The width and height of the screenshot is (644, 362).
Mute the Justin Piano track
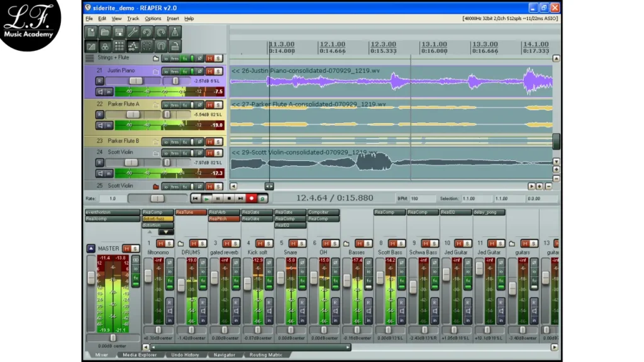coord(209,71)
